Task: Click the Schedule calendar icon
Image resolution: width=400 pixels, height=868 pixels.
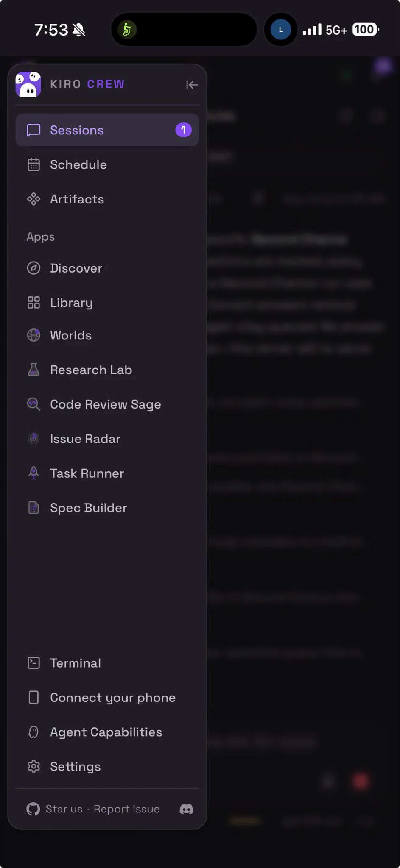Action: pyautogui.click(x=34, y=164)
